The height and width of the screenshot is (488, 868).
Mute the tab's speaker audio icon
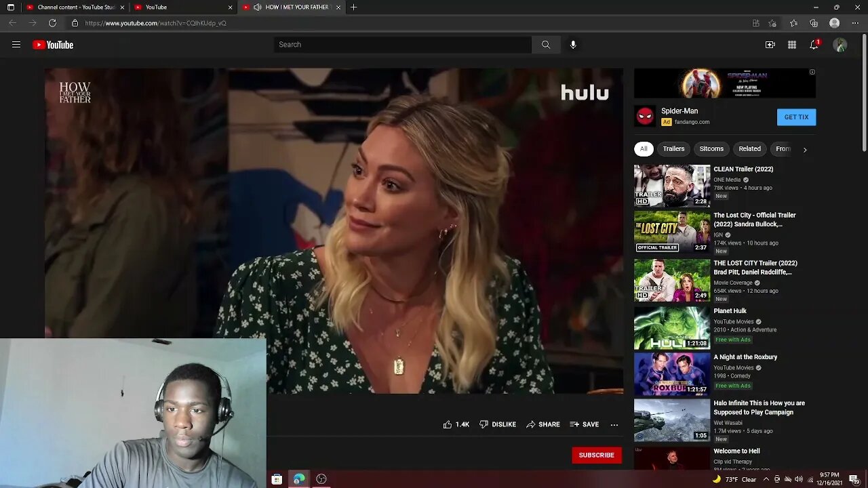(x=258, y=7)
